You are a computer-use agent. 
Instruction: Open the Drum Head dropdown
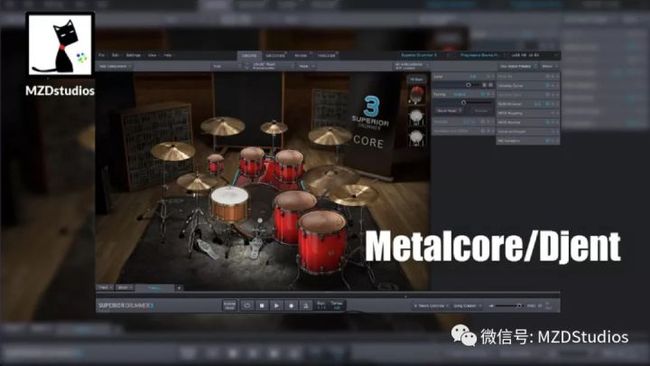pos(448,111)
